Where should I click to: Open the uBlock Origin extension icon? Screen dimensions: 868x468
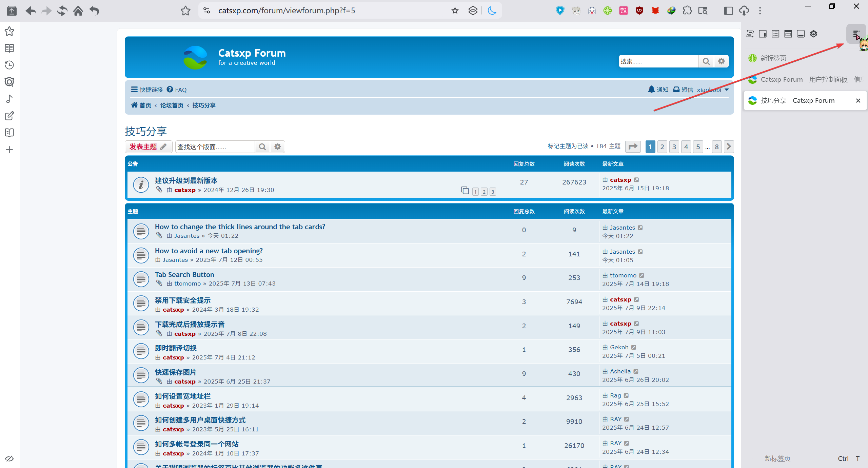[639, 11]
